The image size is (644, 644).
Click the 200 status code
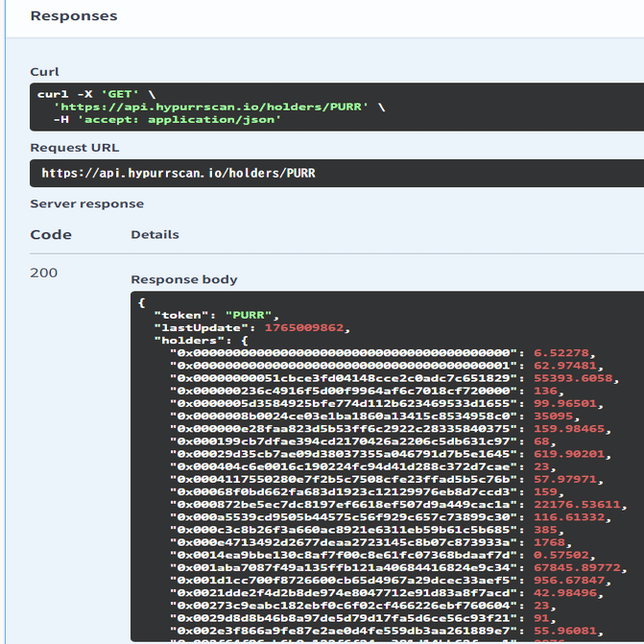pos(44,273)
